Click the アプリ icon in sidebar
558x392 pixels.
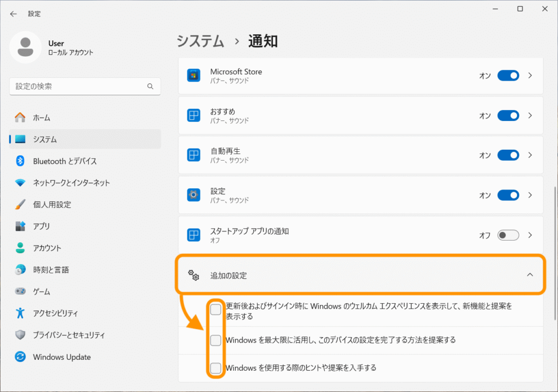(x=20, y=226)
